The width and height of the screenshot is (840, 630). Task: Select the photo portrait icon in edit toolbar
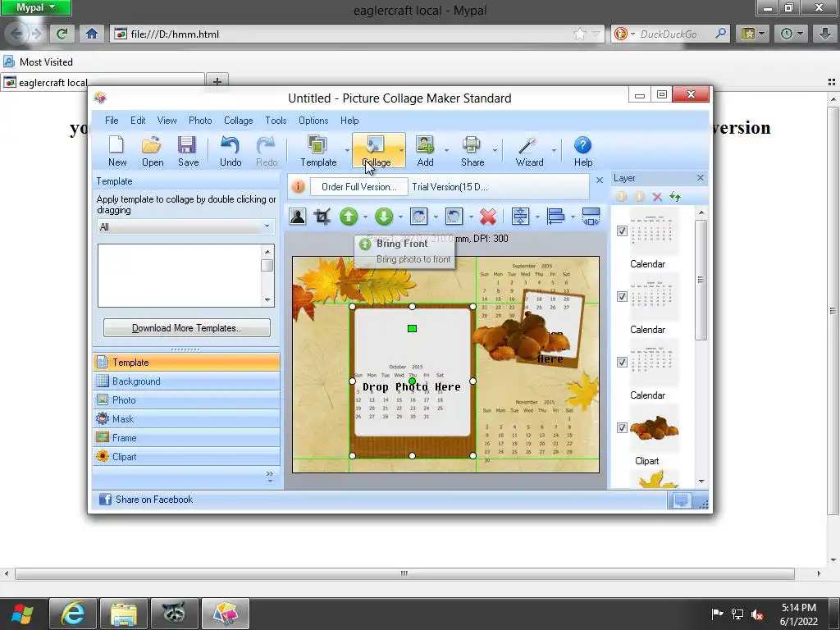(297, 217)
